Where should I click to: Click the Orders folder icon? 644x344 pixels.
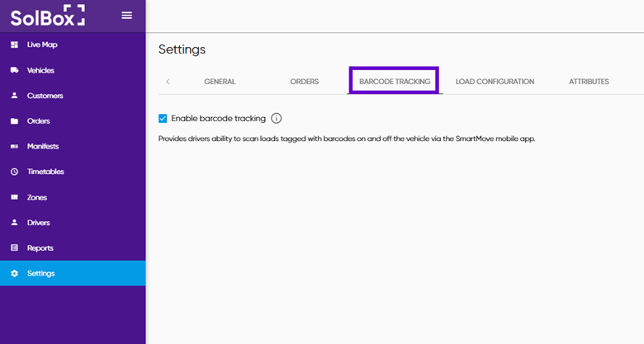pos(14,121)
